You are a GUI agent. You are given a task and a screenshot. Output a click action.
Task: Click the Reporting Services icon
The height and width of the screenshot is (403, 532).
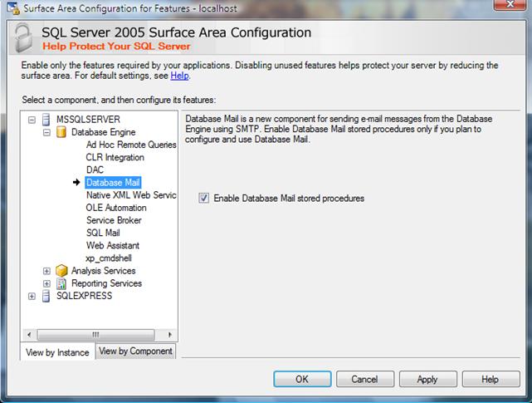click(x=61, y=283)
